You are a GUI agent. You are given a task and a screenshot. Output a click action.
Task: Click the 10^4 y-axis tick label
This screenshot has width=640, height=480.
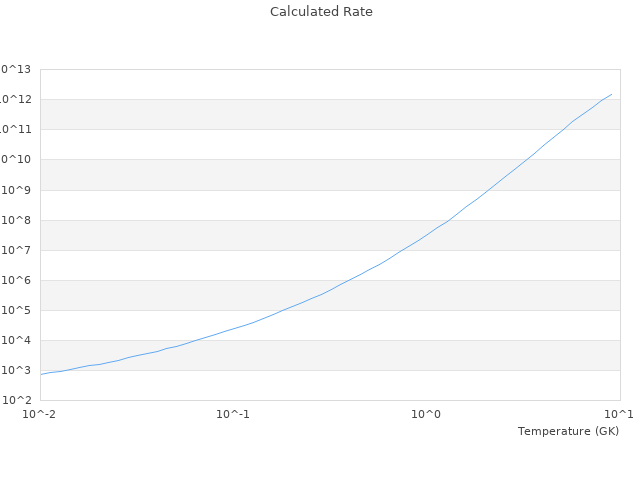(x=18, y=341)
